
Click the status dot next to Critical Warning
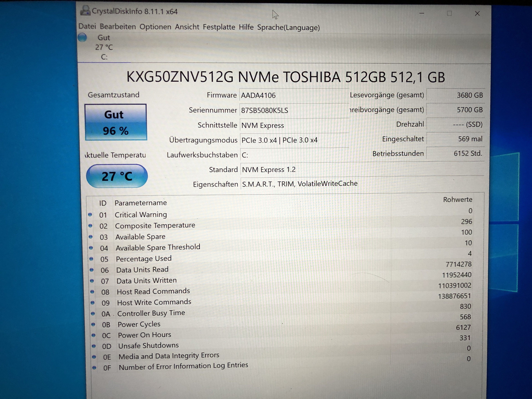click(90, 214)
